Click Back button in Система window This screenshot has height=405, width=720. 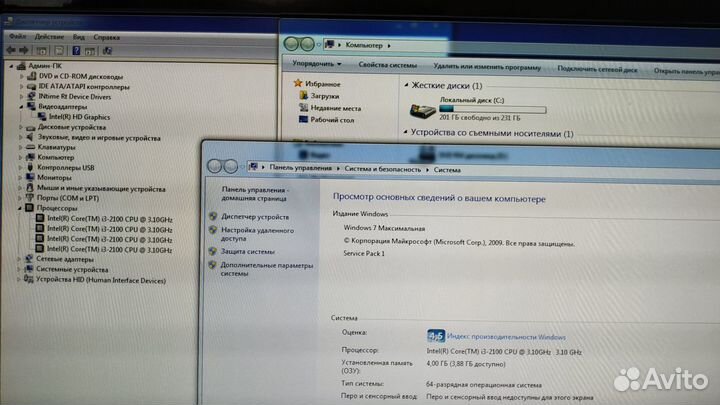click(214, 166)
